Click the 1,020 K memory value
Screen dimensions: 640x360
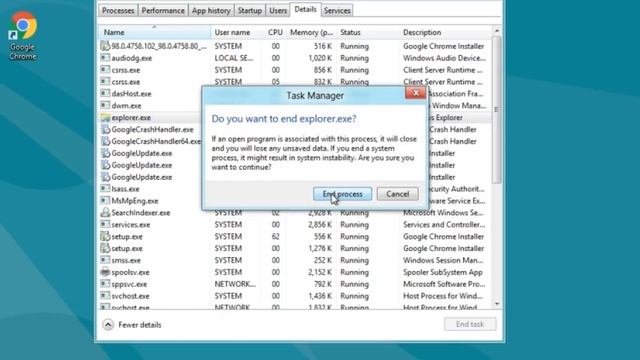[x=320, y=58]
